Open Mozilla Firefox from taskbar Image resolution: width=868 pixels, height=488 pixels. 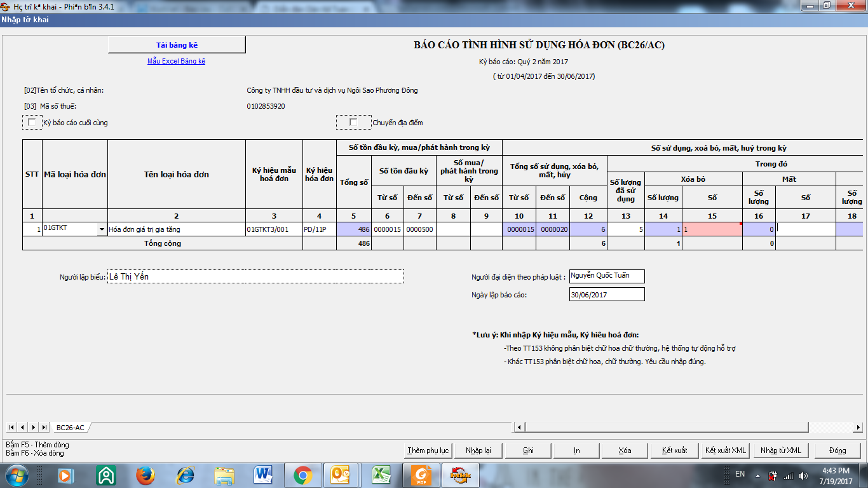(146, 475)
